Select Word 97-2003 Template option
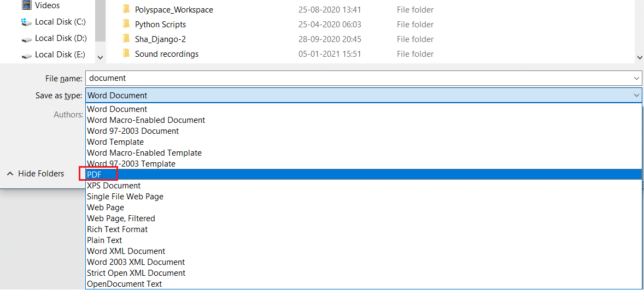The height and width of the screenshot is (290, 644). [x=364, y=164]
